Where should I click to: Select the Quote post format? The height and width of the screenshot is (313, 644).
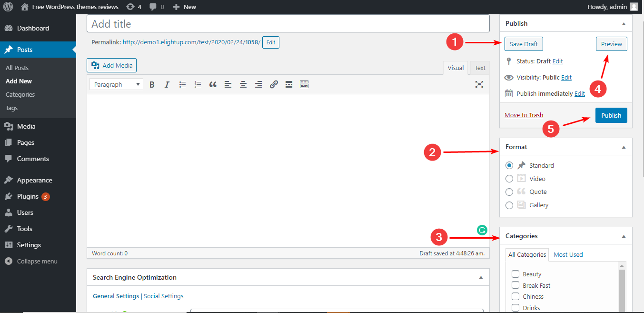pyautogui.click(x=509, y=192)
